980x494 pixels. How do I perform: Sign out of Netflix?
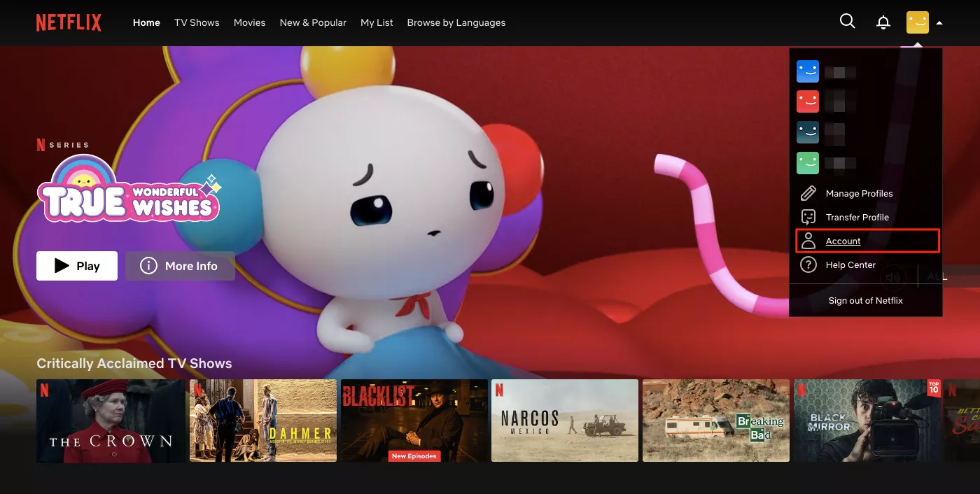pyautogui.click(x=865, y=301)
